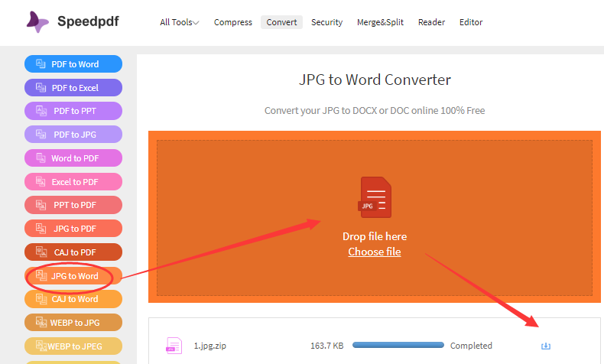Open the CAJ to PDF tool
This screenshot has width=604, height=364.
point(73,252)
